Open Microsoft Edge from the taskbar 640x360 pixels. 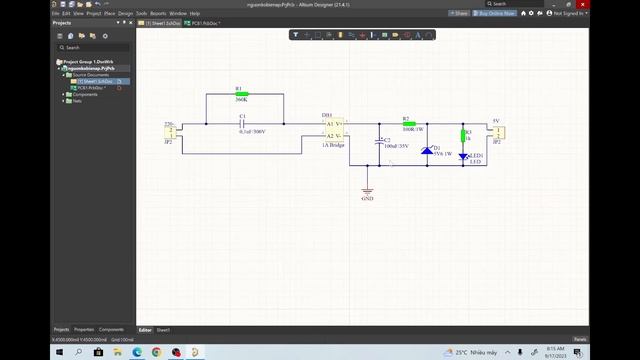(137, 352)
